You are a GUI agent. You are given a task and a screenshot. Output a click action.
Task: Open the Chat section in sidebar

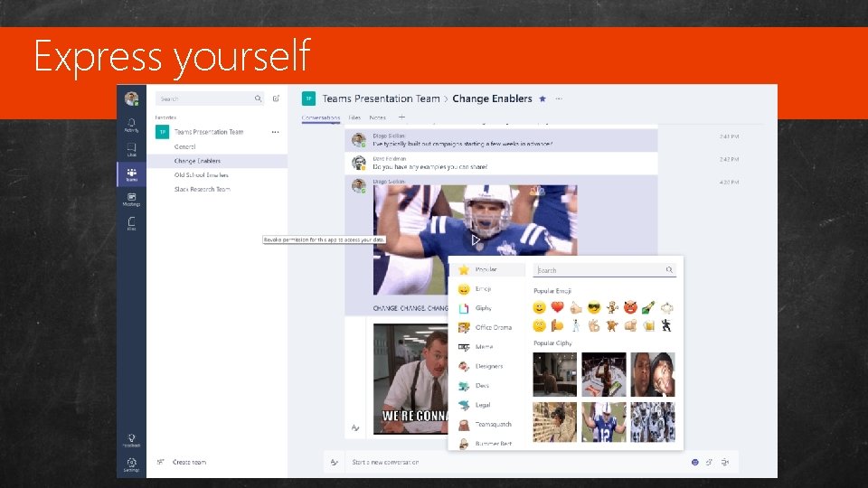131,149
